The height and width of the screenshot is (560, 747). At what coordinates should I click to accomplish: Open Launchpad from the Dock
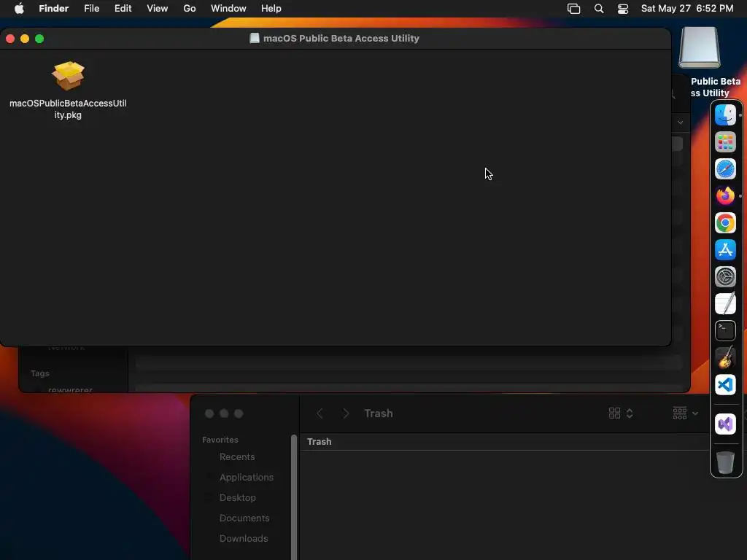click(x=725, y=142)
